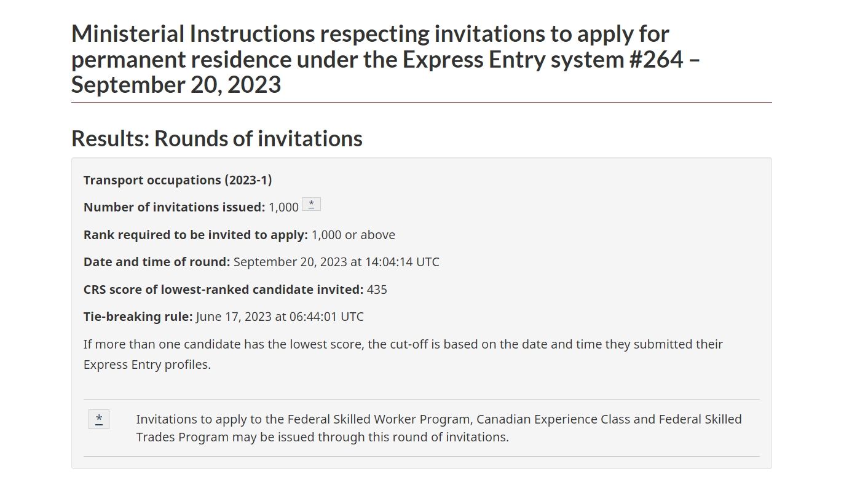The width and height of the screenshot is (868, 493).
Task: Click the asterisk return link in footnote section
Action: click(x=99, y=419)
